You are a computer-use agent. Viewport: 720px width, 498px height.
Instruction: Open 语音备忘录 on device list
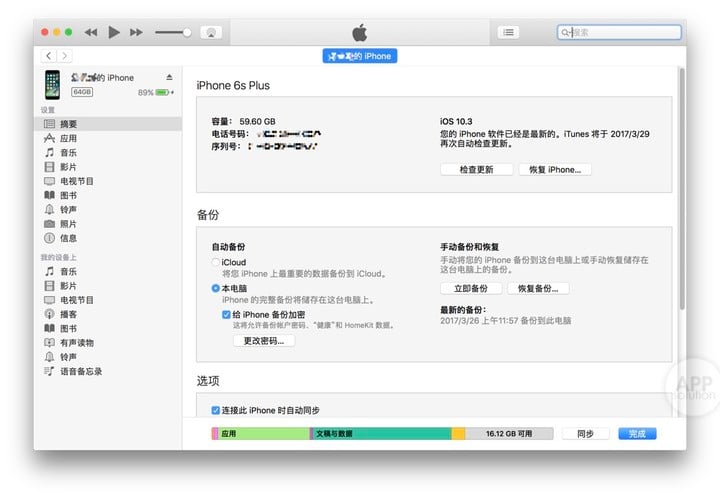click(108, 371)
